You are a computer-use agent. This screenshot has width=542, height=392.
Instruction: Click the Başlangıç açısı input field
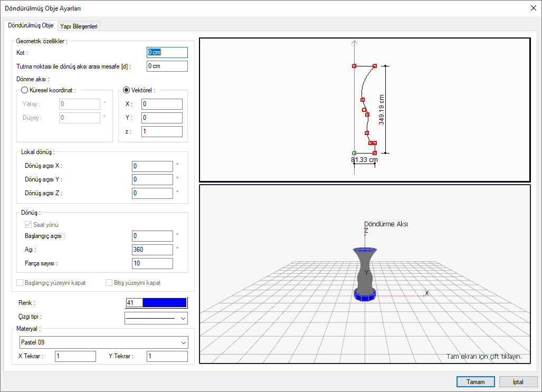pyautogui.click(x=152, y=236)
